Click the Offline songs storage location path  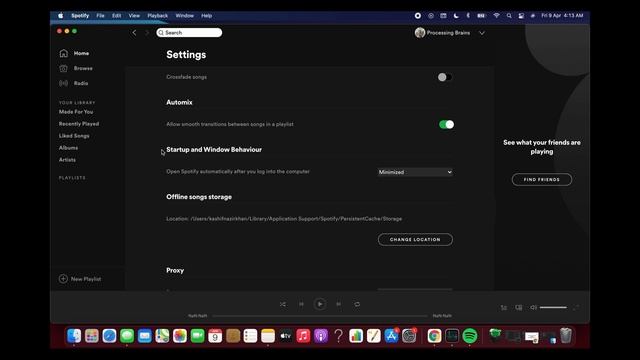(x=284, y=219)
